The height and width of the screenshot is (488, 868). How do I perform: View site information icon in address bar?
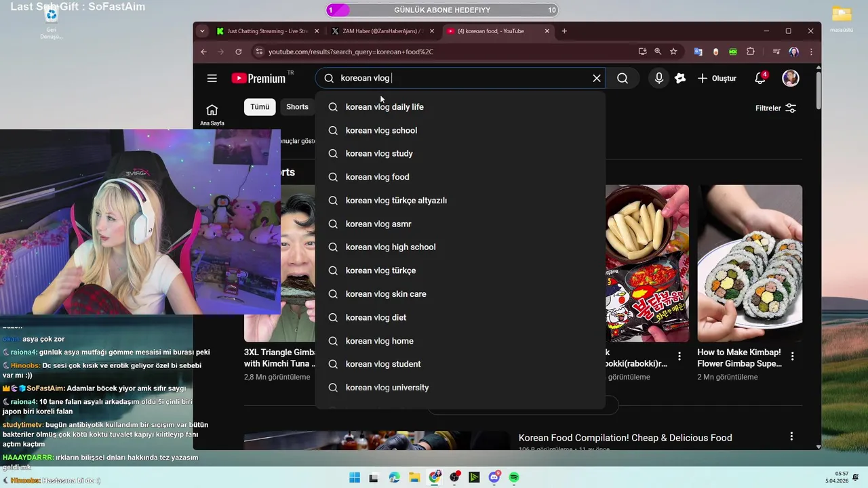pos(258,52)
